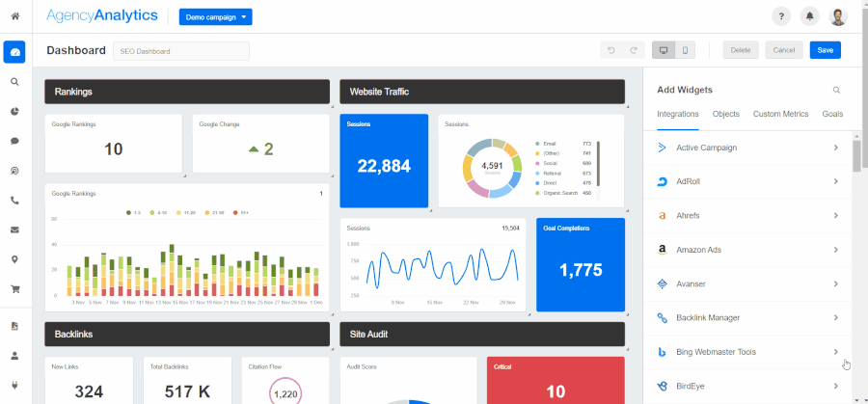Click the dashboard name input field
Viewport: 868px width, 404px height.
click(181, 51)
